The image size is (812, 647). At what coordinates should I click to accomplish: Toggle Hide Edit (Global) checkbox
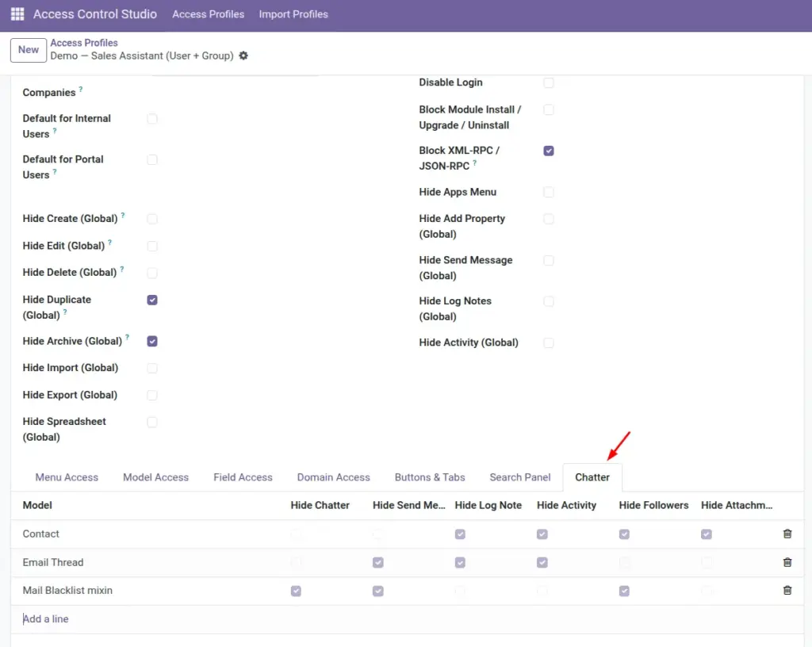pyautogui.click(x=152, y=246)
